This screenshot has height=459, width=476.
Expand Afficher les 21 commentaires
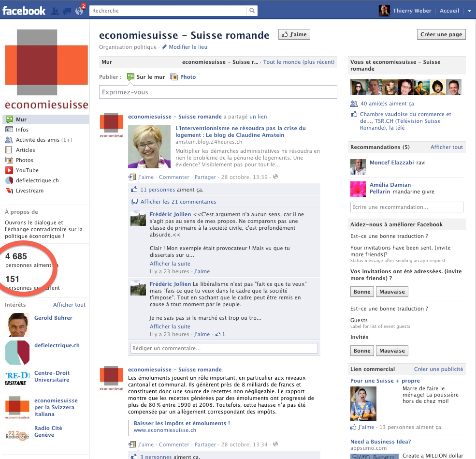tap(178, 202)
